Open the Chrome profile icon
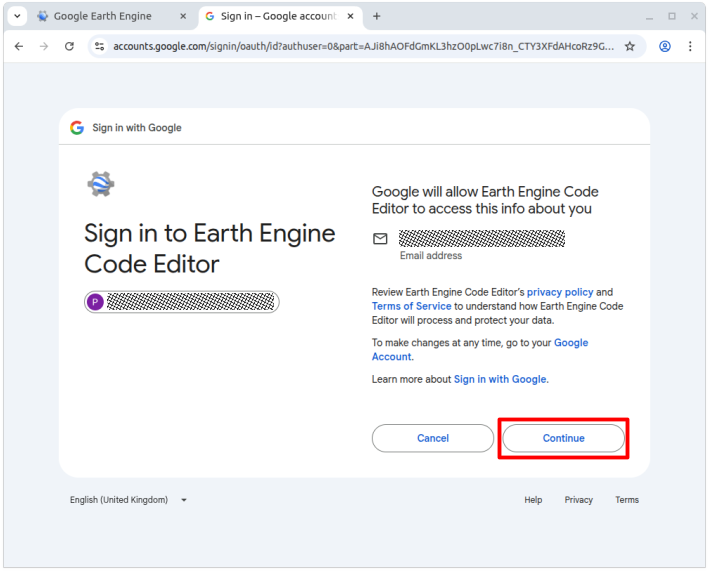The image size is (709, 573). [x=665, y=46]
